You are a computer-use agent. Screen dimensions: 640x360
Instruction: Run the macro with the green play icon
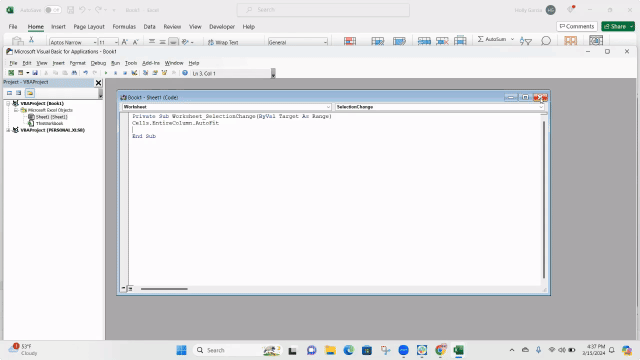click(106, 73)
